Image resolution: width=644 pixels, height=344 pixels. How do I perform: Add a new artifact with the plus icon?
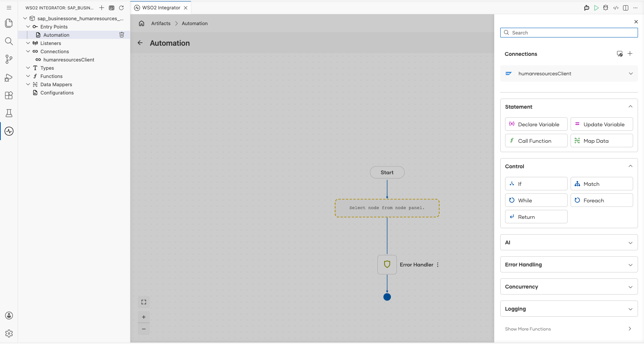coord(101,7)
